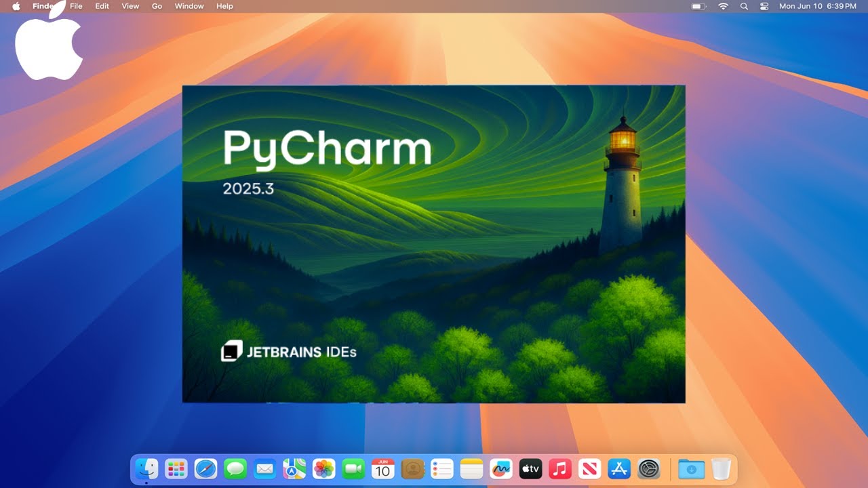The width and height of the screenshot is (868, 488).
Task: Check battery status in the menu bar
Action: coord(699,6)
